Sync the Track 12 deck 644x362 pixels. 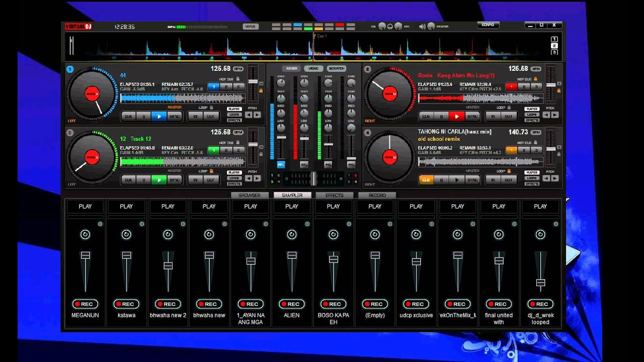point(175,179)
